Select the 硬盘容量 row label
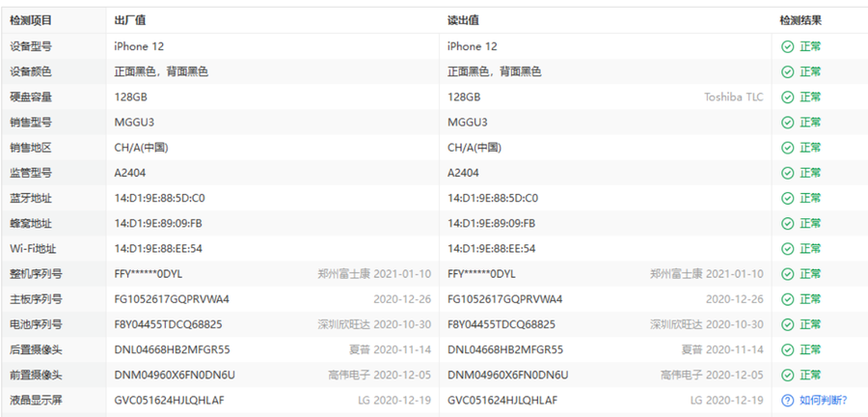The width and height of the screenshot is (868, 417). click(x=31, y=97)
